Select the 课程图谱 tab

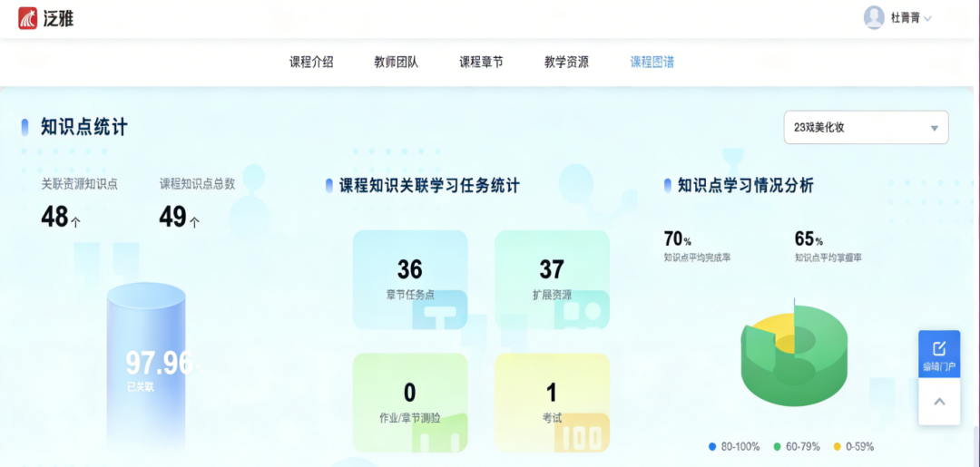(x=652, y=63)
